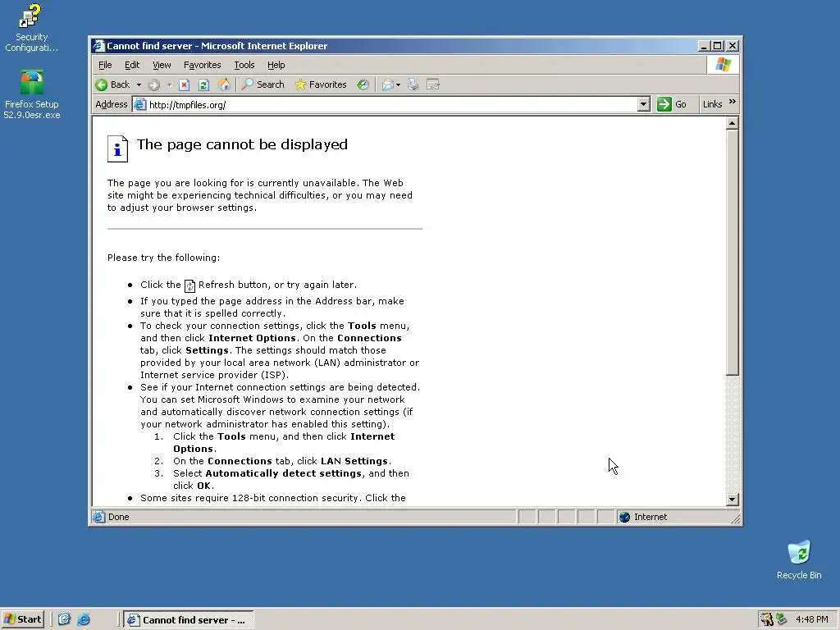The width and height of the screenshot is (840, 630).
Task: Click the heading 'The page cannot be displayed'
Action: [x=242, y=144]
